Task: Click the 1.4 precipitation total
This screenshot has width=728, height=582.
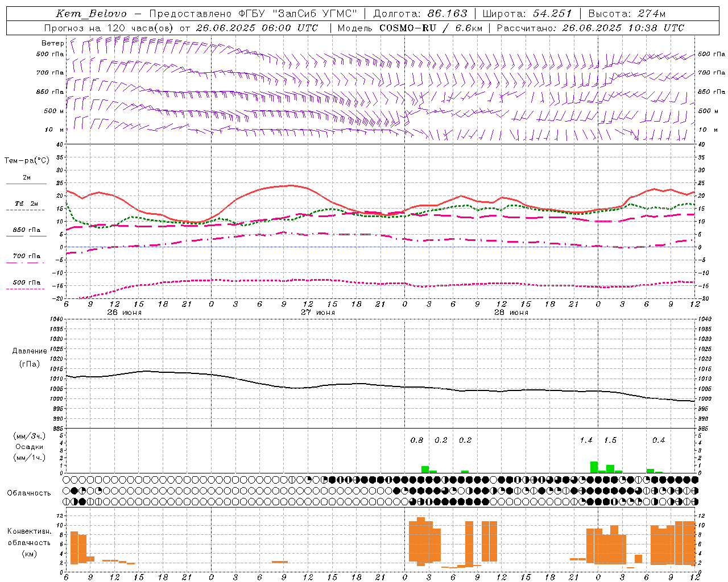Action: [x=586, y=440]
